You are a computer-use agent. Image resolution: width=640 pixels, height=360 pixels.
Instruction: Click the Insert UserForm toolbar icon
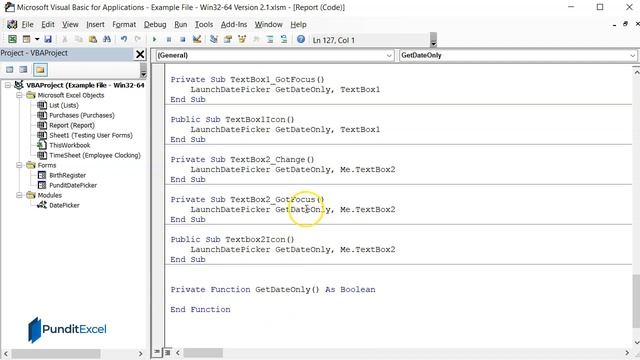pos(27,39)
